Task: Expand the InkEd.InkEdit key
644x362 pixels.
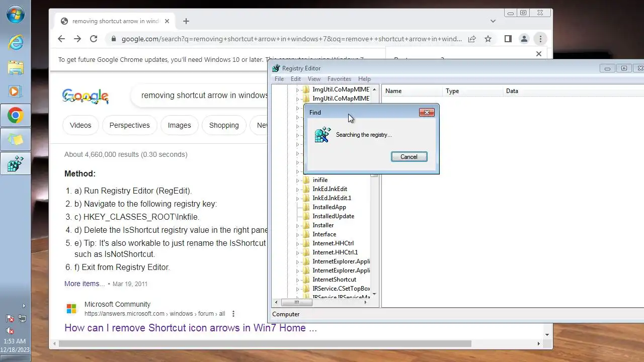Action: click(297, 189)
